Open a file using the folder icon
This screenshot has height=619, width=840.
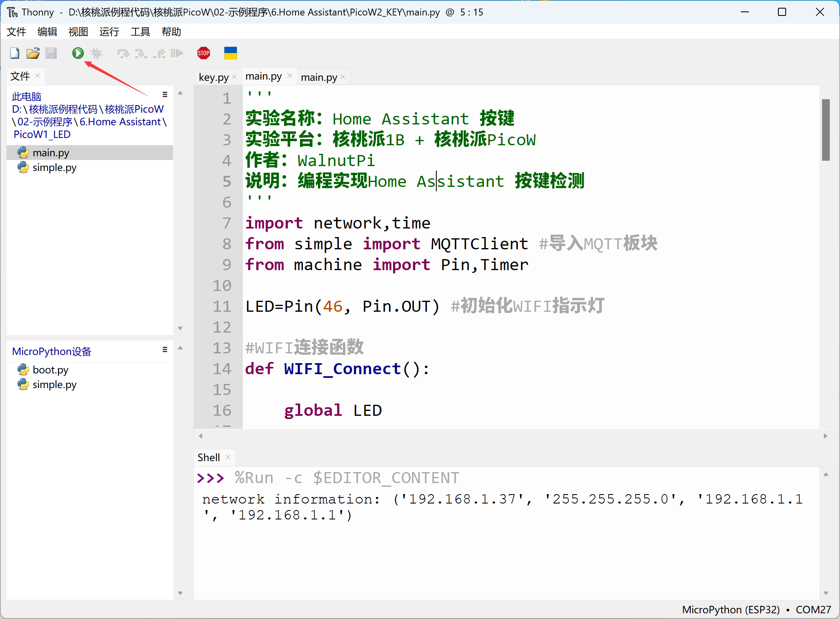click(x=33, y=53)
